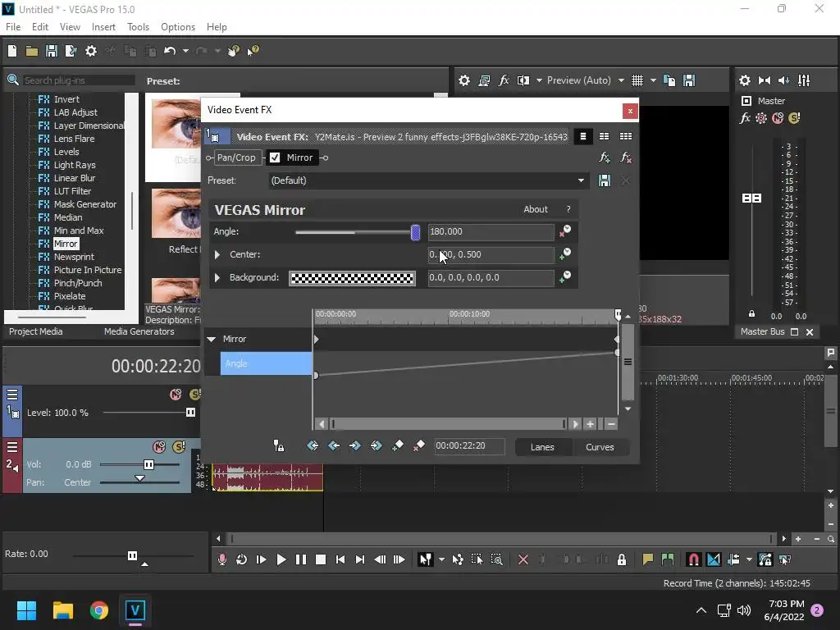Expand the Center parameter
The height and width of the screenshot is (630, 840).
217,254
